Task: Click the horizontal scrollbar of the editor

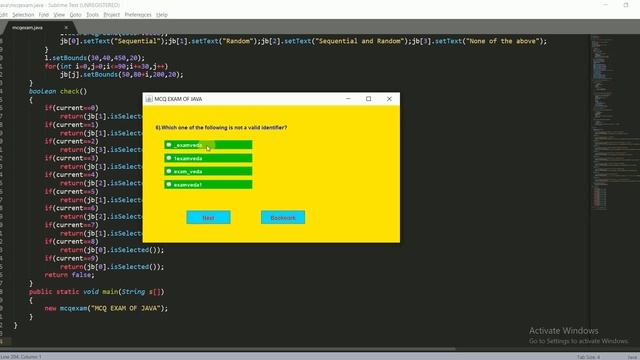Action: (x=228, y=349)
